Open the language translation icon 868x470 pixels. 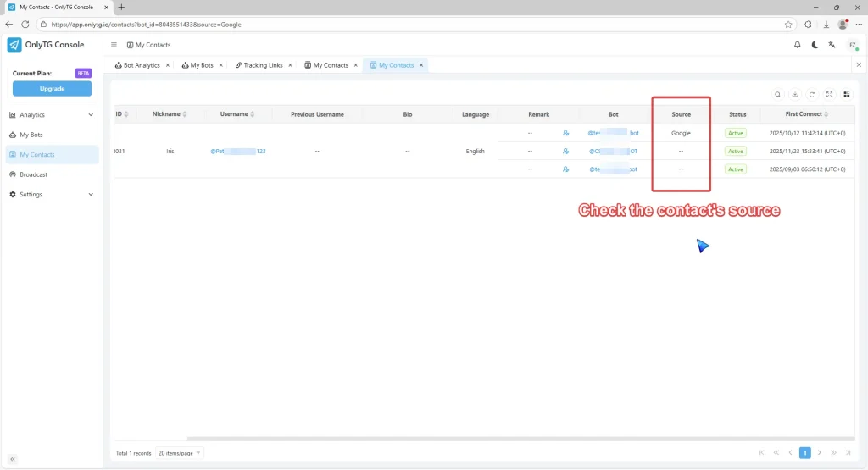(832, 45)
